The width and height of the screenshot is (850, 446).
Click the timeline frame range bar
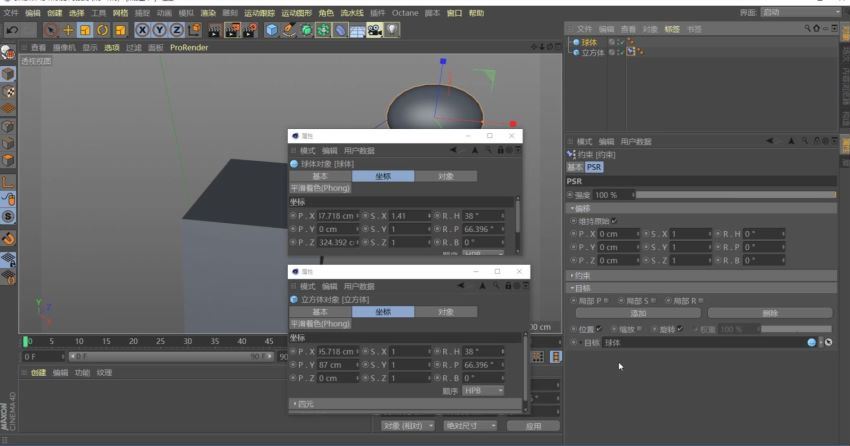(171, 357)
